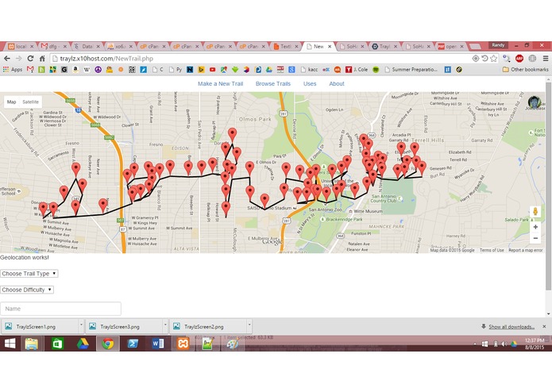
Task: Open the Windows Store taskbar icon
Action: click(x=57, y=344)
